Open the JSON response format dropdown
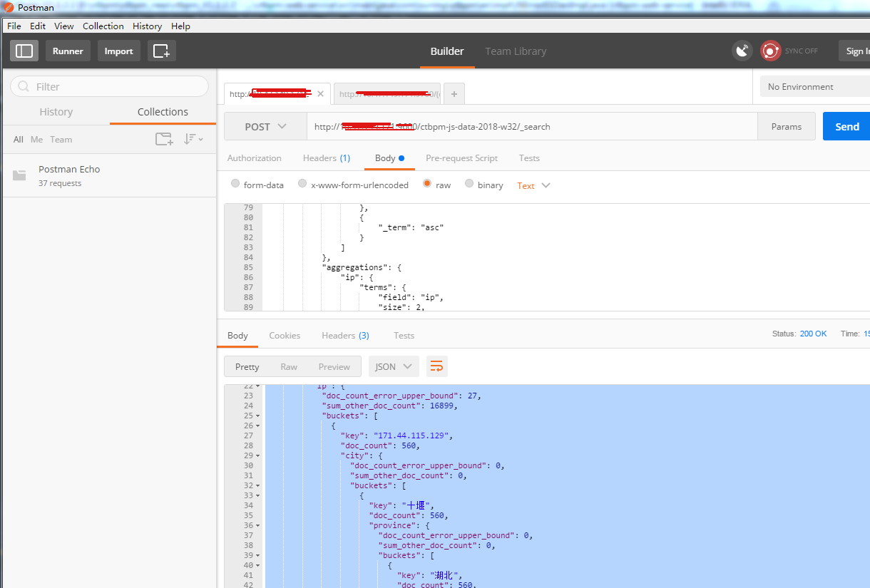Screen dimensions: 870x588 click(x=394, y=366)
